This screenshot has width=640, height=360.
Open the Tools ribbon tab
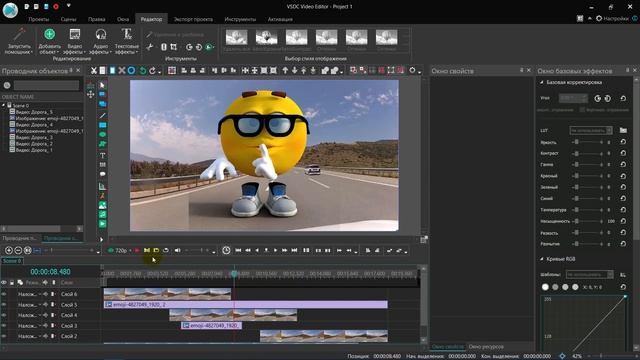[240, 19]
